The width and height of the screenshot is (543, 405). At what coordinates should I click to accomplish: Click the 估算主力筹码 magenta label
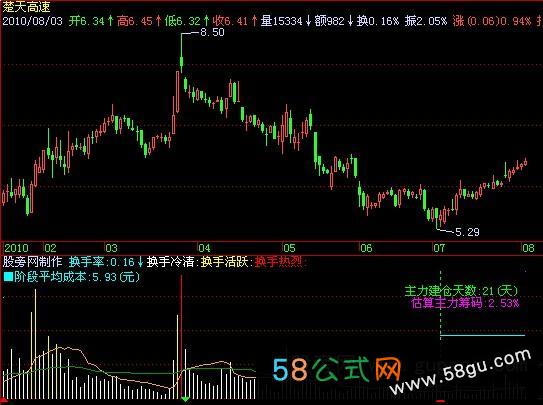[x=447, y=303]
